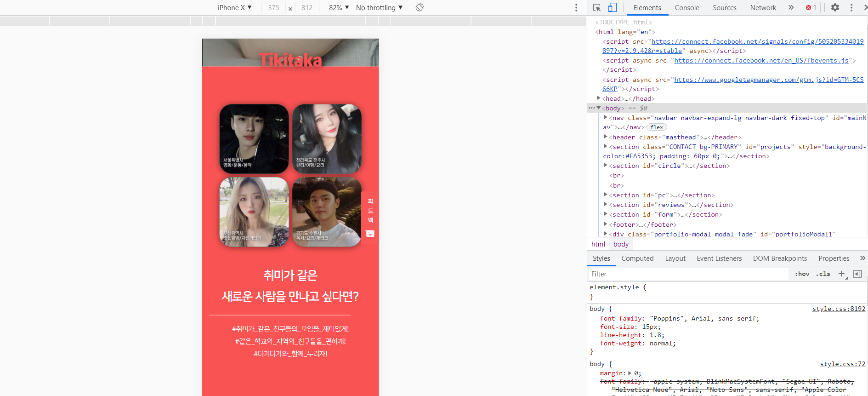Open the bottom-right man in cap card

tap(327, 212)
